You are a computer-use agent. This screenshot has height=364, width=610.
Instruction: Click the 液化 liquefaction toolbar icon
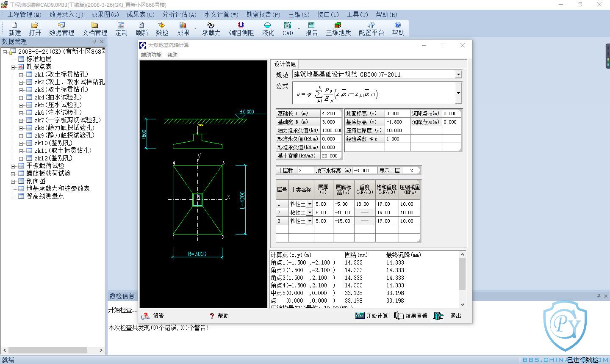pos(268,28)
